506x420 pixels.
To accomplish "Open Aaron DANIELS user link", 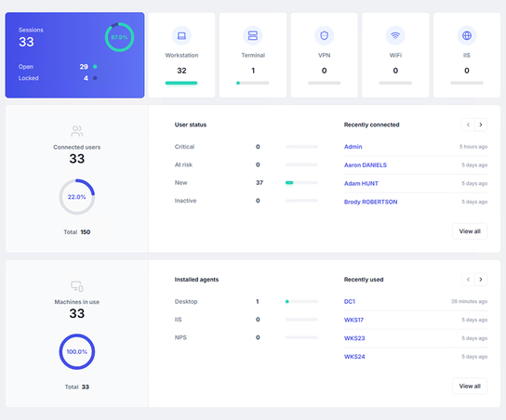I will (366, 165).
